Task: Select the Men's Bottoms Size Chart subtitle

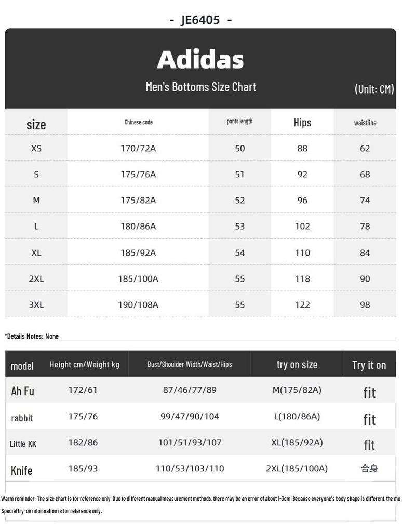Action: 200,87
